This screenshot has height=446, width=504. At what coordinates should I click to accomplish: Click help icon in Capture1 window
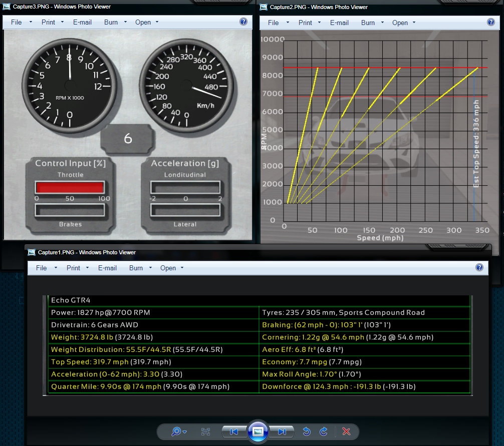coord(479,267)
